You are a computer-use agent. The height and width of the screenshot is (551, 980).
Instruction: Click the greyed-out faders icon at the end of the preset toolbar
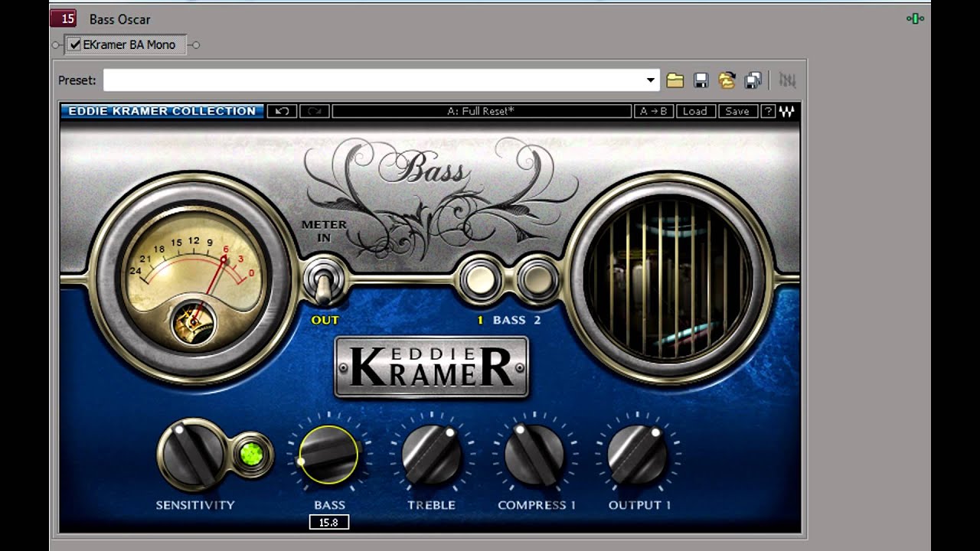787,80
